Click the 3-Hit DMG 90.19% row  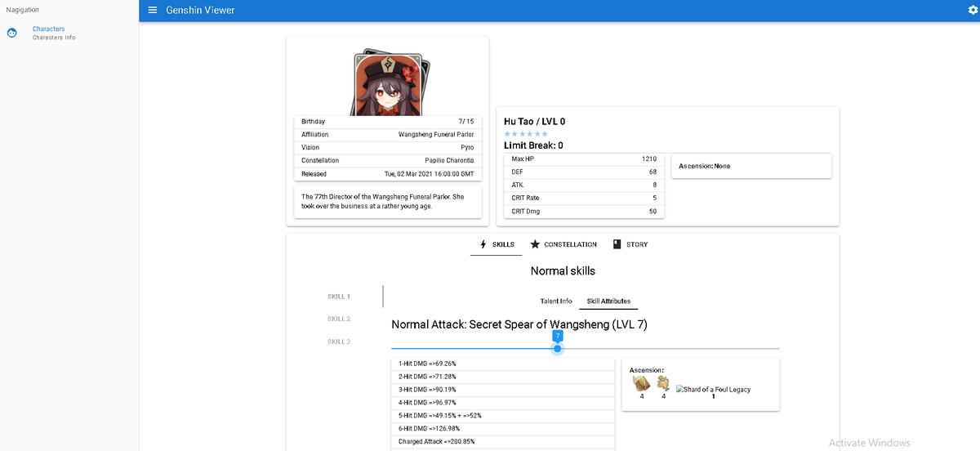[503, 390]
